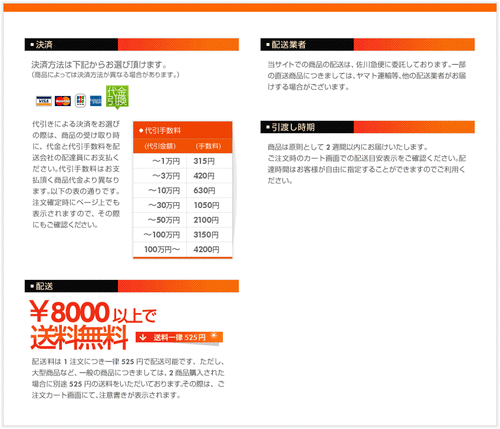Click the (手数料) column header
Screen dimensions: 500x429
208,146
